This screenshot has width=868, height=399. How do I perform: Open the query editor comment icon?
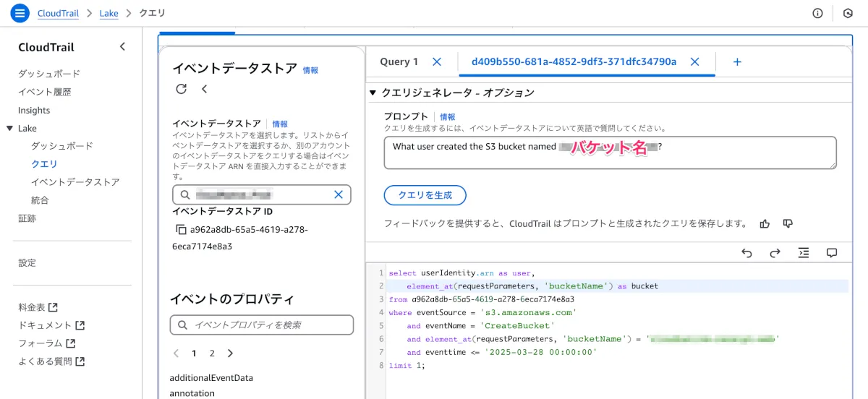click(832, 253)
